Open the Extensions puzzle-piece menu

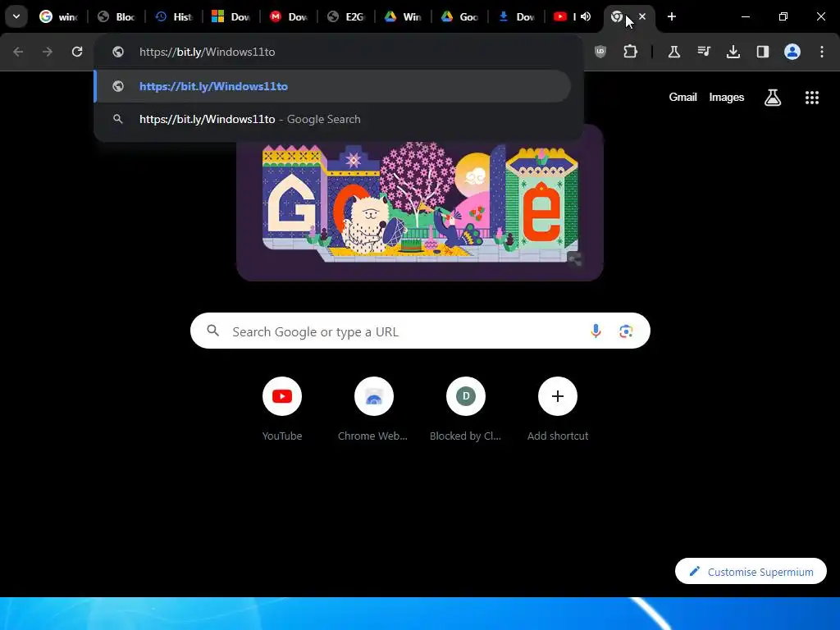pos(630,52)
